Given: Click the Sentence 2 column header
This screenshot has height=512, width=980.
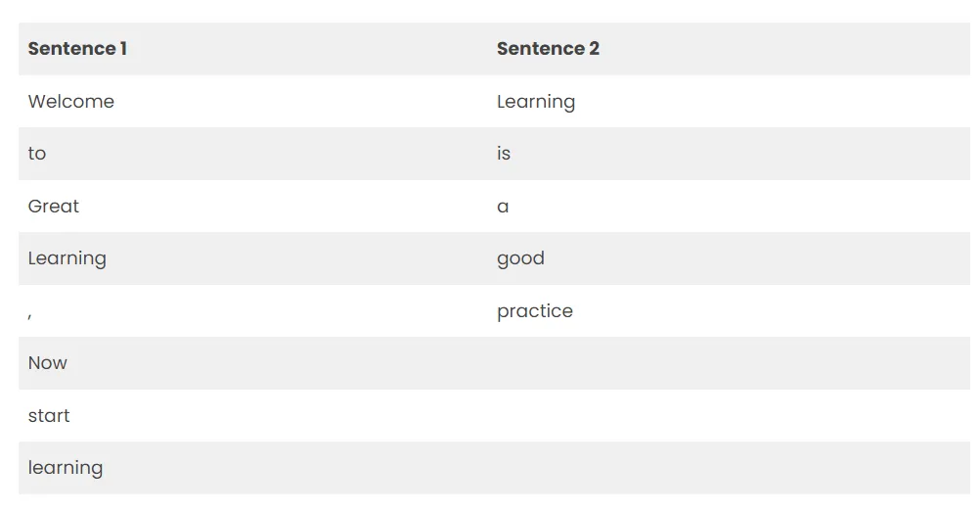Looking at the screenshot, I should tap(548, 49).
